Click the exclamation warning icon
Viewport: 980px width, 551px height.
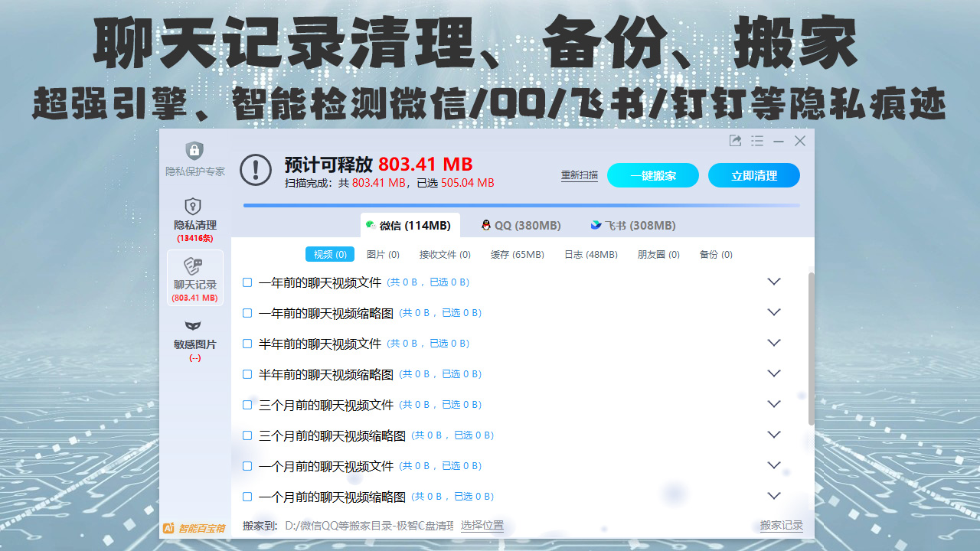[x=256, y=170]
